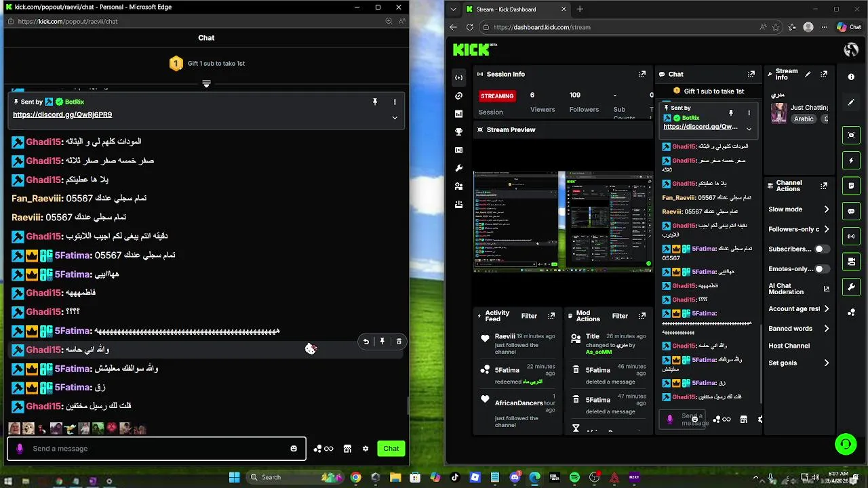The image size is (868, 488).
Task: Open the discord.gg link in popout chat
Action: tap(62, 115)
